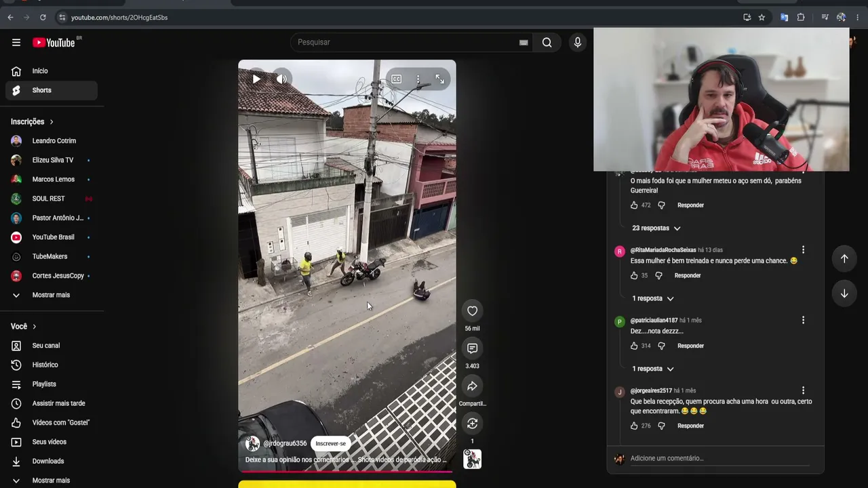The width and height of the screenshot is (868, 488).
Task: Mute the Shorts video volume
Action: (281, 79)
